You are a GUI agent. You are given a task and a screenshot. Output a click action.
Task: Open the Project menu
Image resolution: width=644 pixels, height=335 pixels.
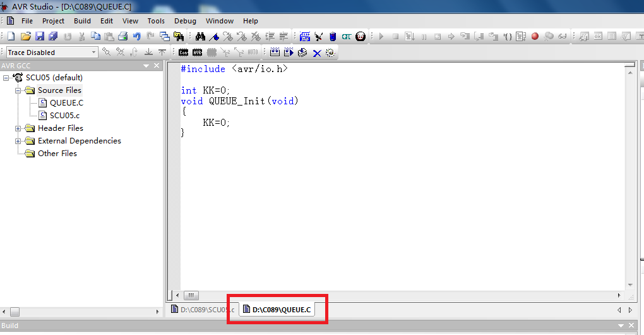point(54,21)
